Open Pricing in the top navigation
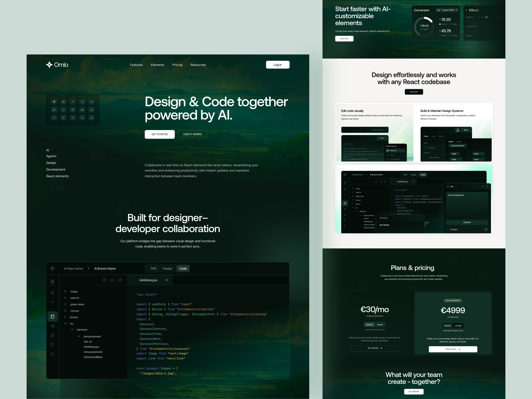This screenshot has height=399, width=532. pyautogui.click(x=177, y=65)
